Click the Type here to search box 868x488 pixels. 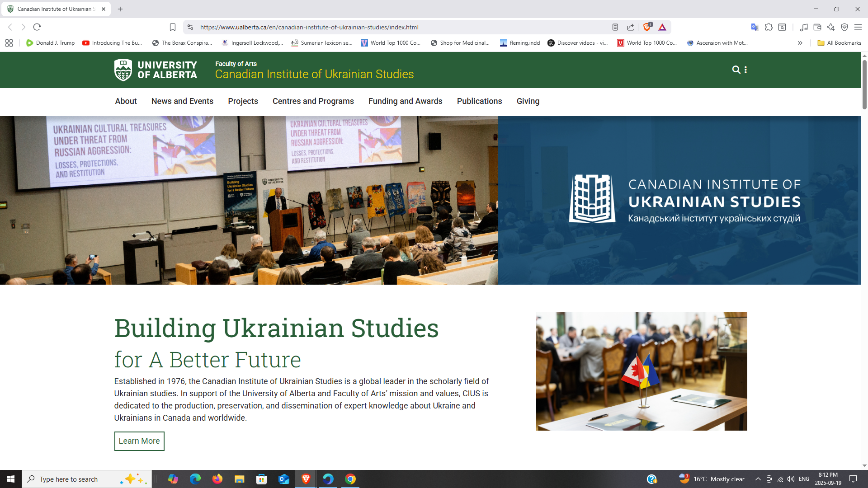87,479
